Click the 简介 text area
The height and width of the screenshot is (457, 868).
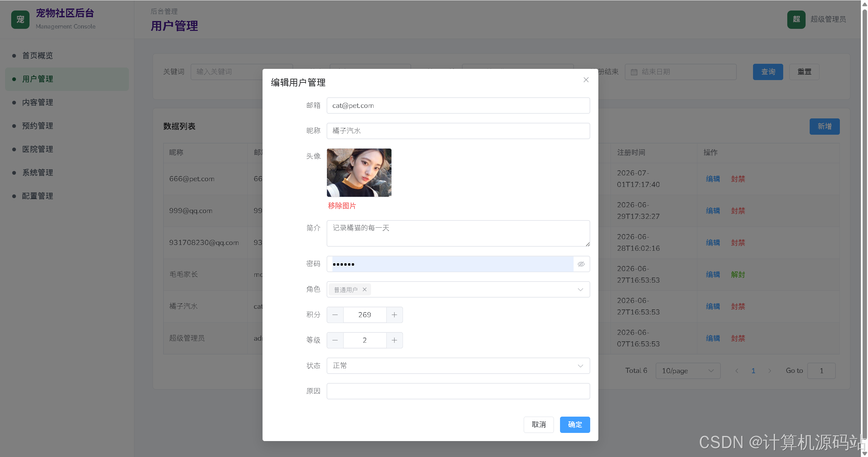(458, 233)
